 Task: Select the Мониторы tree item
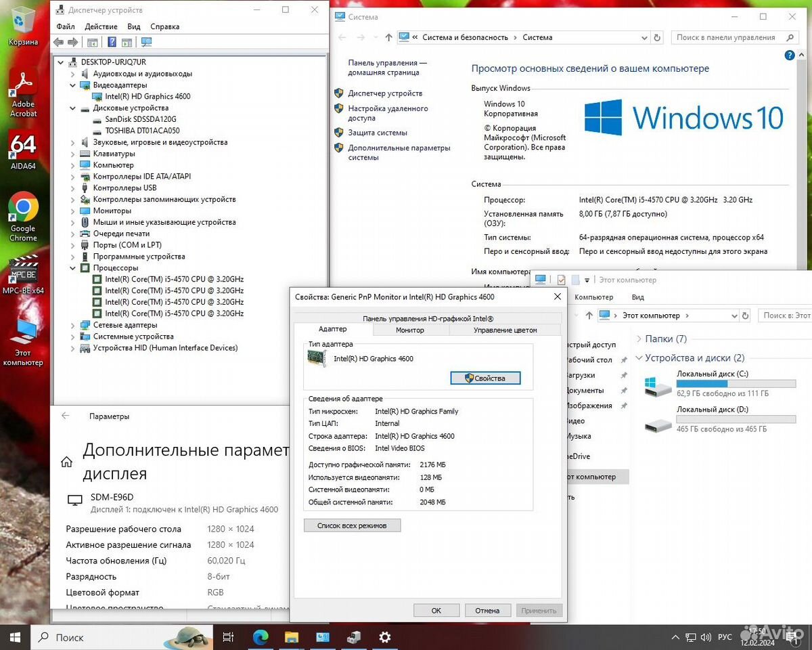point(112,211)
